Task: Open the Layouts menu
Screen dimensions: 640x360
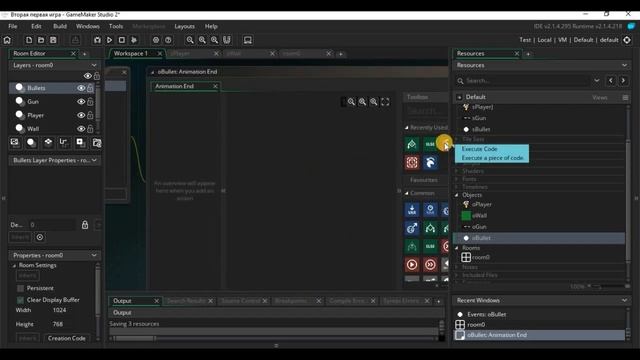Action: (184, 26)
